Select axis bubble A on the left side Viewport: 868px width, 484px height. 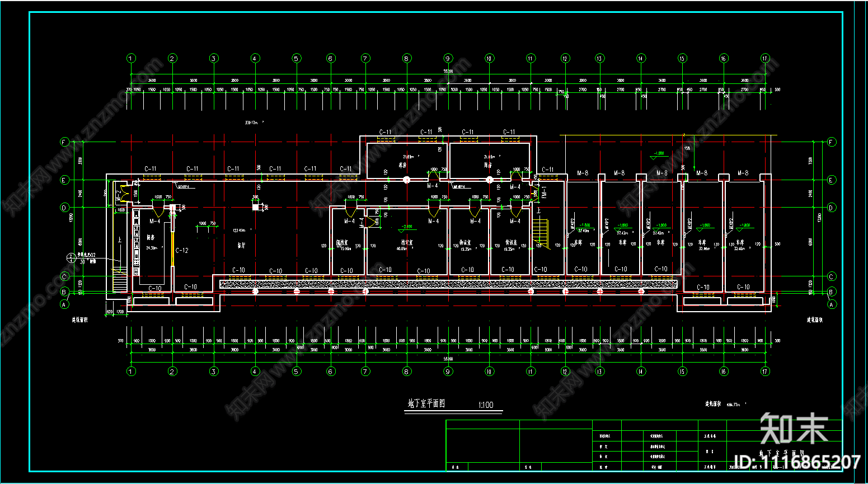(64, 304)
